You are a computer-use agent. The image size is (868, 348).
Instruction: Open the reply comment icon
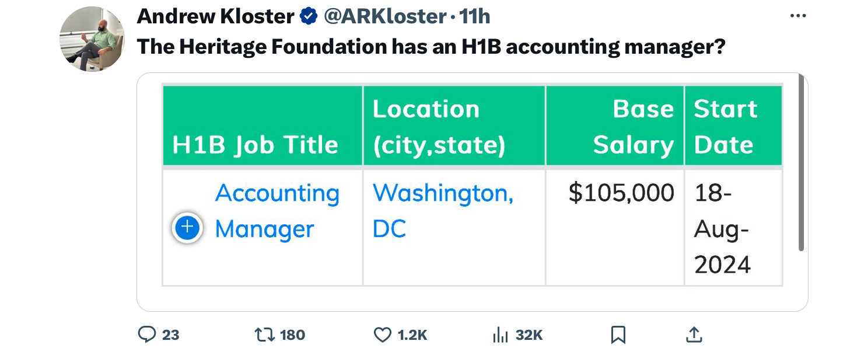[x=146, y=335]
